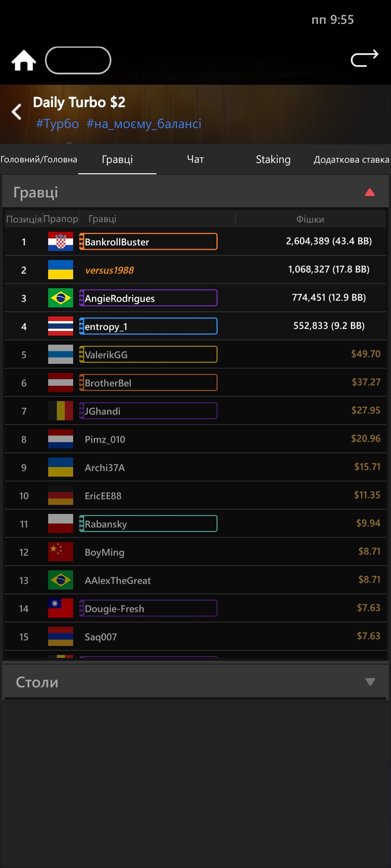This screenshot has width=391, height=868.
Task: Tap the empty rounded field beside home
Action: 78,60
